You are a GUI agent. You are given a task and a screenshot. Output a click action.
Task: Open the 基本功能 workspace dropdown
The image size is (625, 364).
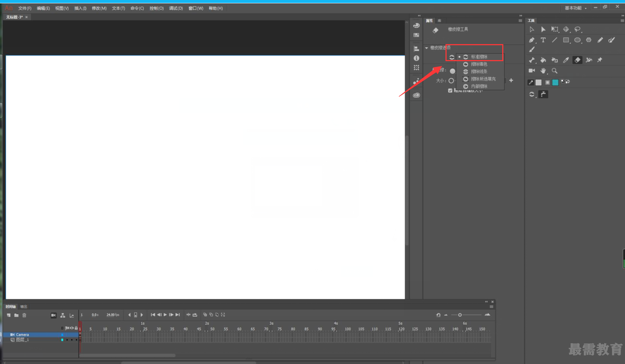pyautogui.click(x=576, y=8)
